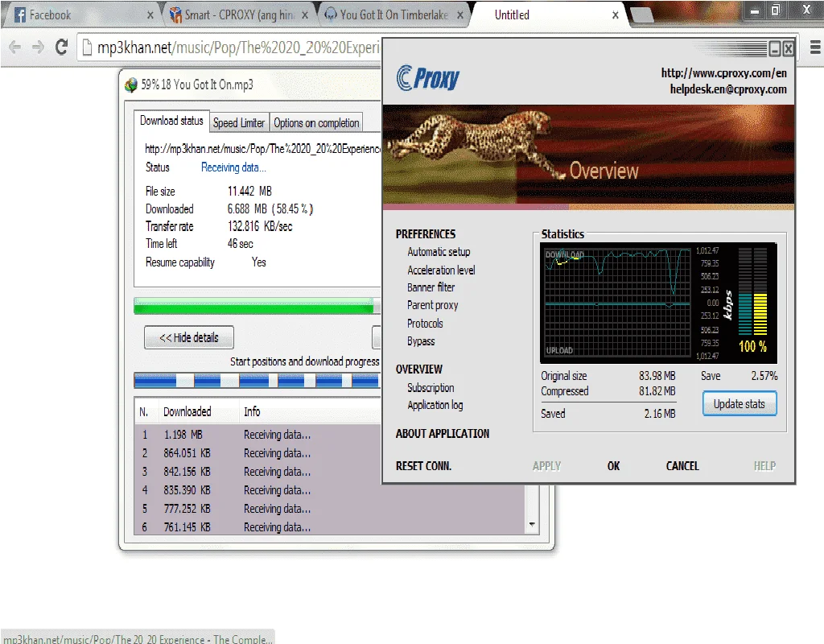Select Parent proxy preference
Viewport: 824px width, 644px height.
(x=432, y=305)
